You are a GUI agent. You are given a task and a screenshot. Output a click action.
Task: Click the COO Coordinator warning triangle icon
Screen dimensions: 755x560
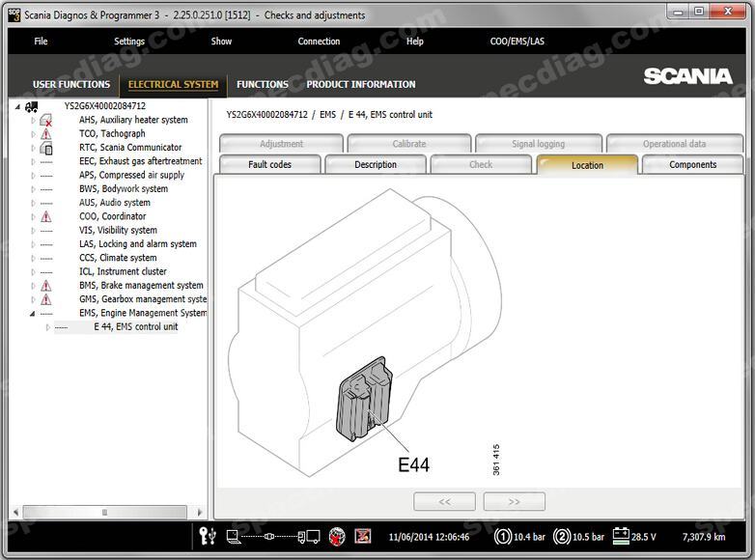pos(45,217)
